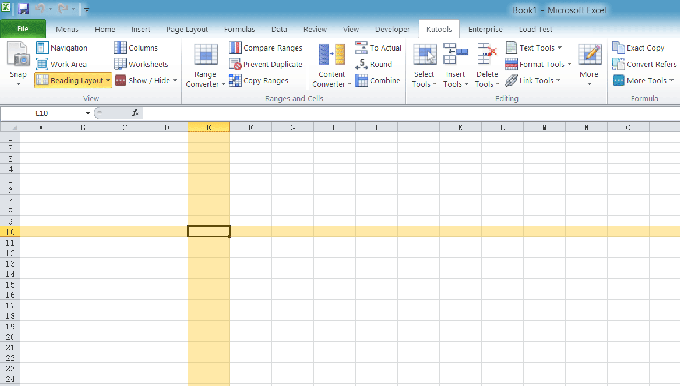The image size is (680, 386).
Task: Open the Formulas ribbon tab
Action: [239, 29]
